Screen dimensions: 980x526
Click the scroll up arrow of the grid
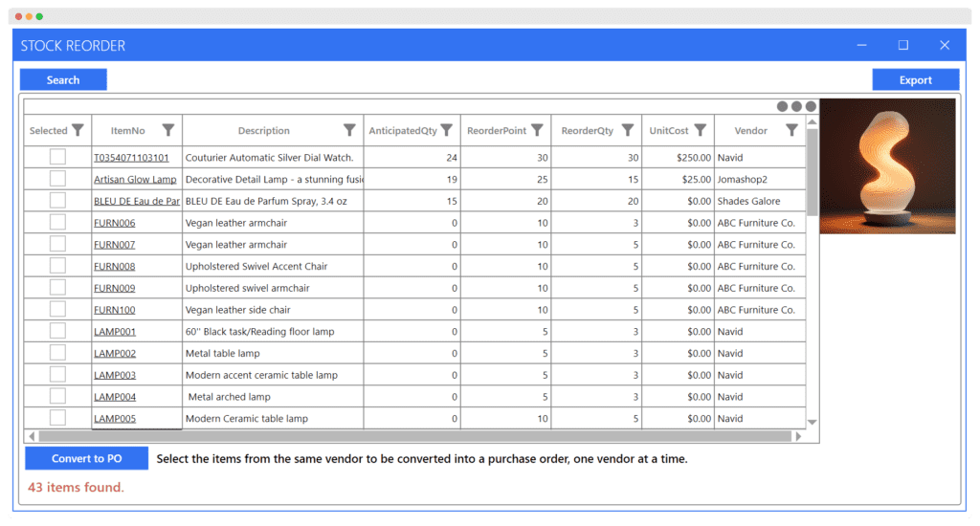[812, 122]
